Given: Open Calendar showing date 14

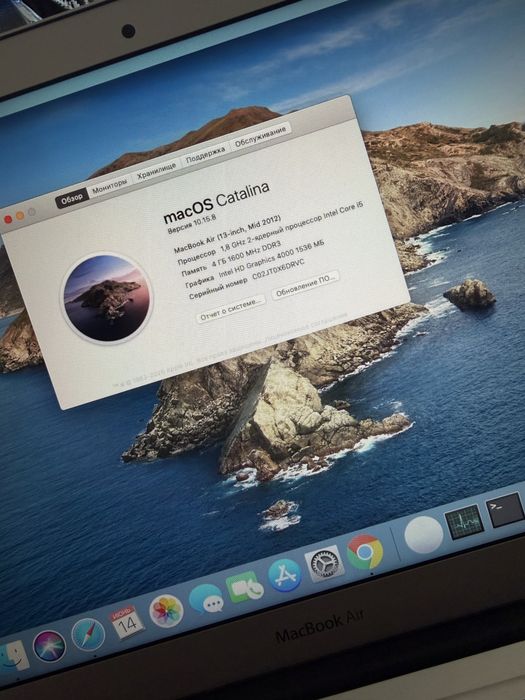Looking at the screenshot, I should click(x=126, y=622).
